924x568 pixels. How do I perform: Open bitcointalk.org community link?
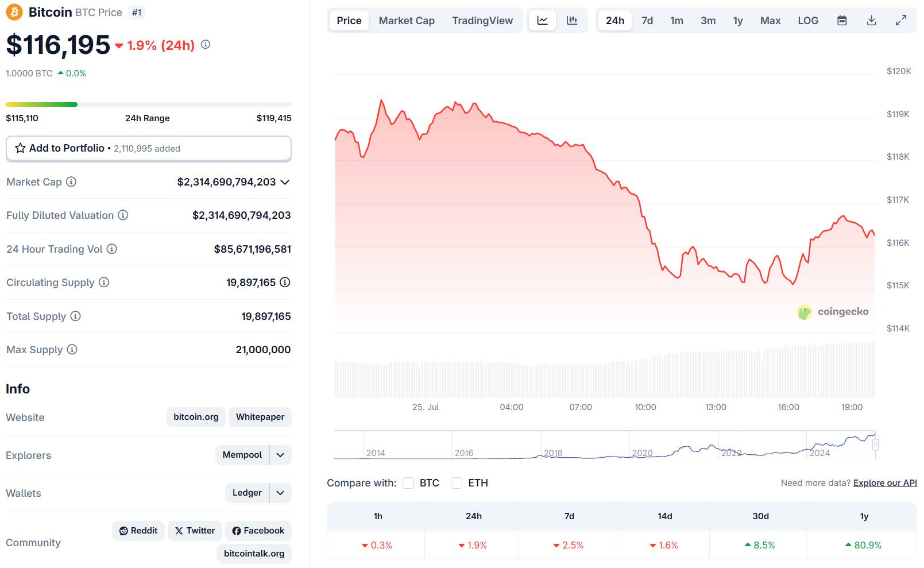pyautogui.click(x=254, y=554)
